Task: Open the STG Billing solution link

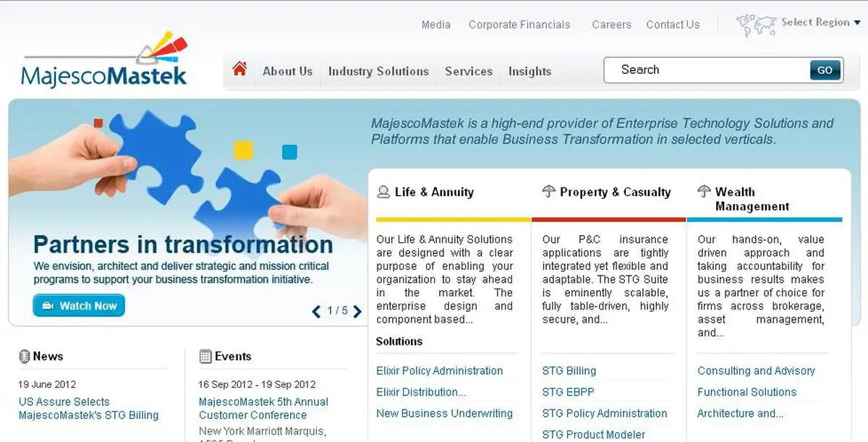Action: (x=569, y=370)
